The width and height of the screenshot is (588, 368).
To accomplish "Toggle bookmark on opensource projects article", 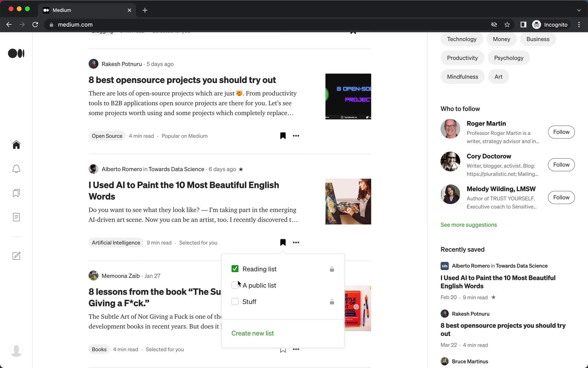I will 283,136.
